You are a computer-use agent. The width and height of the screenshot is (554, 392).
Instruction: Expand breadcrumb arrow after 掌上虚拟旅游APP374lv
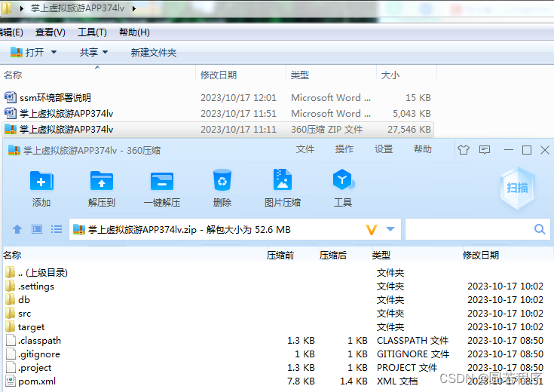point(134,8)
